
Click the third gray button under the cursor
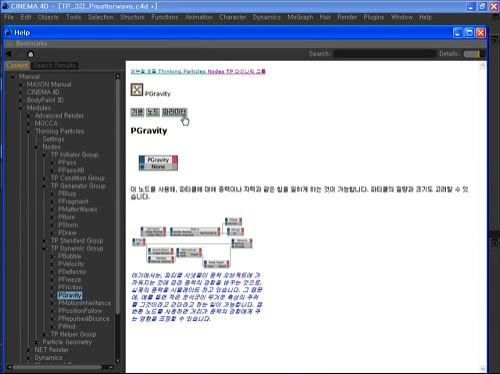point(174,112)
